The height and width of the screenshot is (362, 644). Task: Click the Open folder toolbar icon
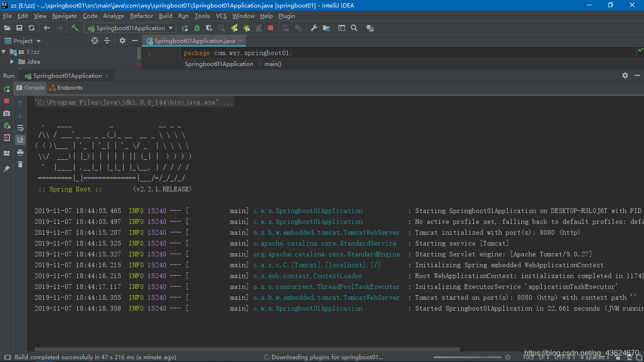click(x=7, y=28)
